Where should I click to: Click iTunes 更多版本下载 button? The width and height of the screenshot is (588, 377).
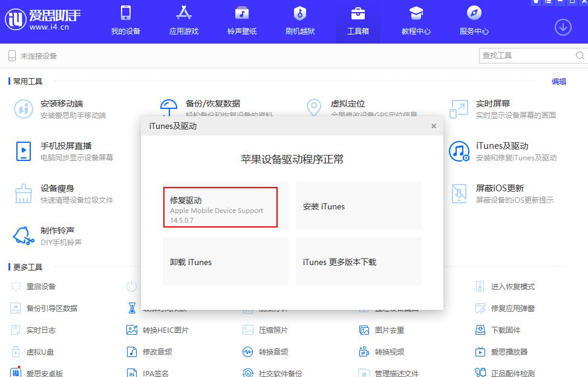359,261
